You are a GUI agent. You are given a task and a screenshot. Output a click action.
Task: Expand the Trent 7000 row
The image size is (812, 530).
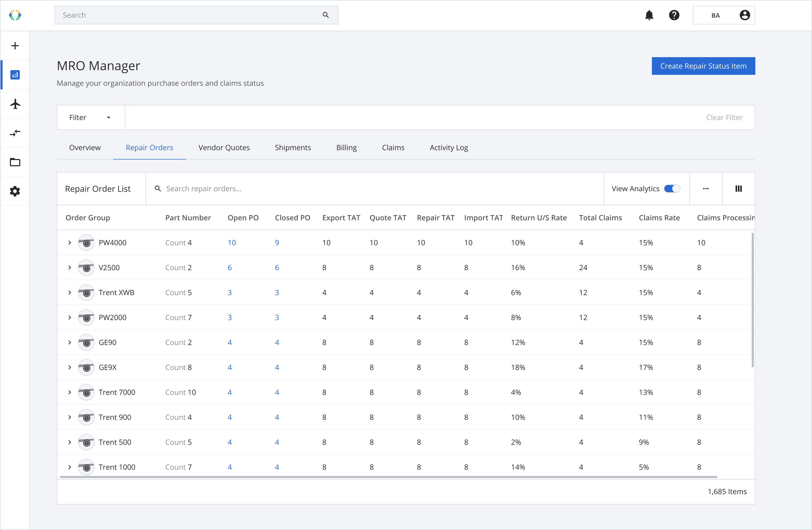point(70,393)
